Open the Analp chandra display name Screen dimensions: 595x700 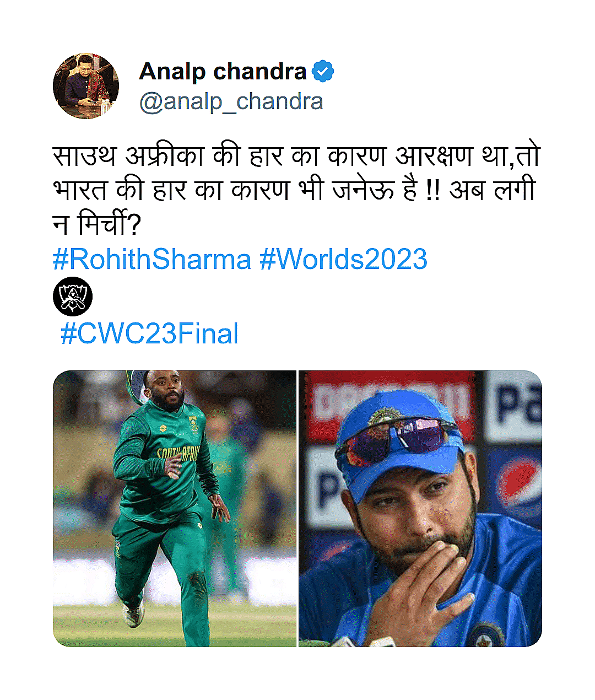pos(223,72)
